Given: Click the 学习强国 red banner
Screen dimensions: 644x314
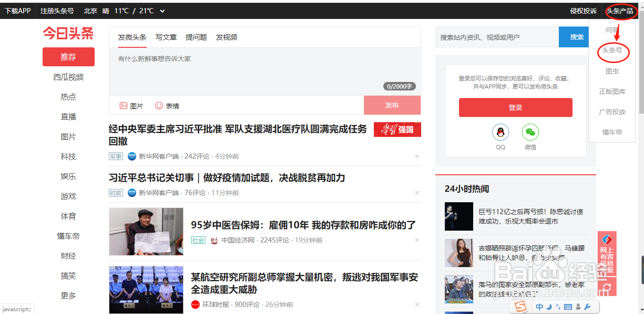Looking at the screenshot, I should (x=397, y=129).
